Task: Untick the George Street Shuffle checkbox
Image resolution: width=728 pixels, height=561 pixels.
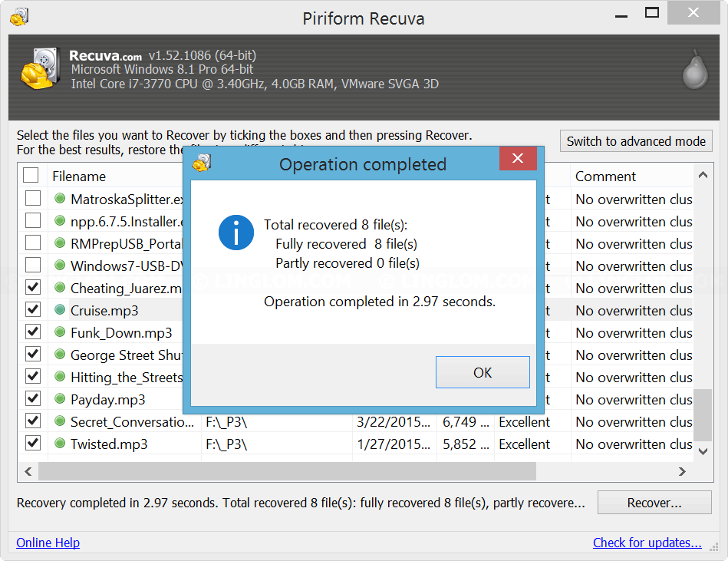Action: pyautogui.click(x=32, y=354)
